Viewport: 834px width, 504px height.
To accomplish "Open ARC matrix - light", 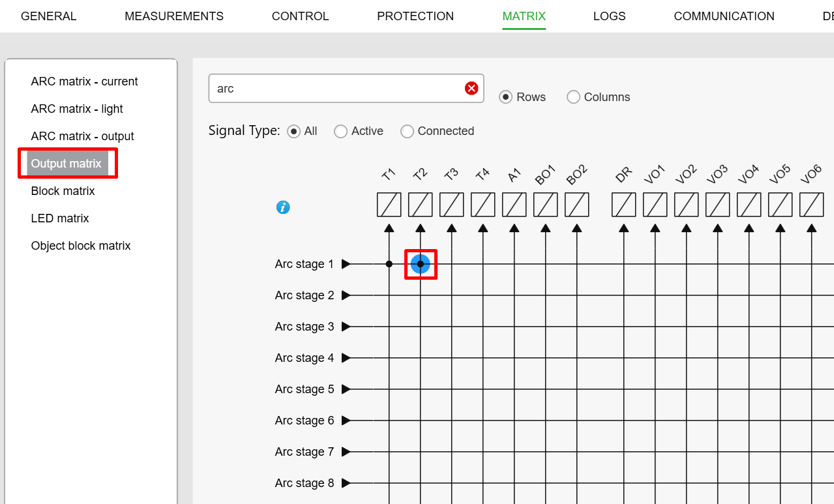I will tap(77, 109).
